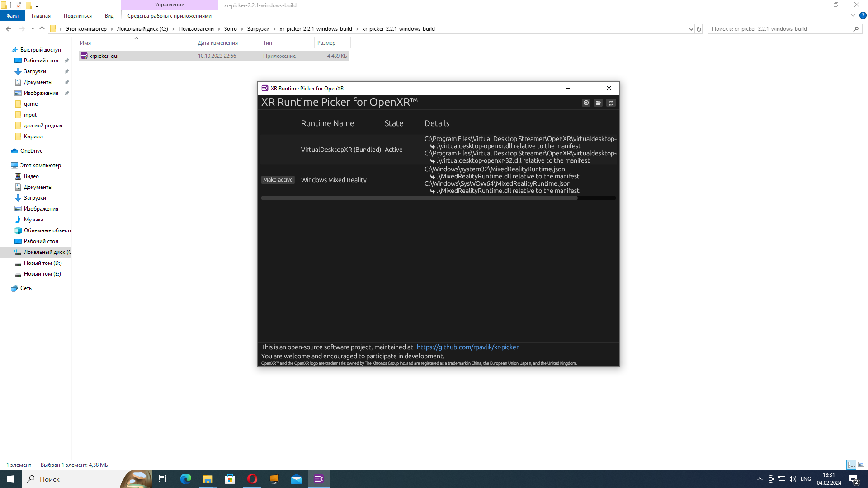Open the volume control in system tray
Image resolution: width=868 pixels, height=488 pixels.
(793, 479)
